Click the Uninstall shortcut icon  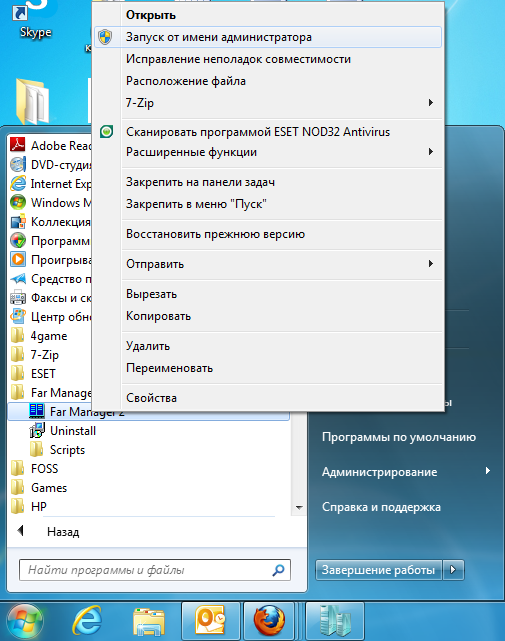tap(37, 430)
